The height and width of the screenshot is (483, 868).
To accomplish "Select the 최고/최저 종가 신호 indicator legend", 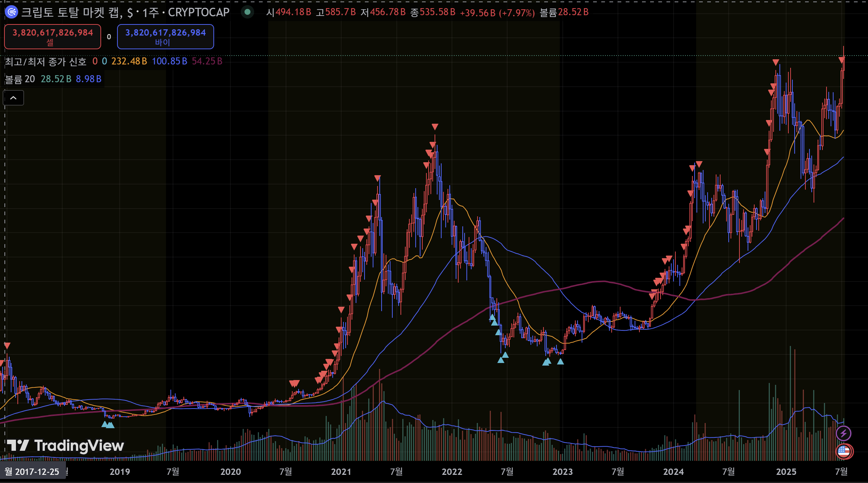I will coord(45,61).
